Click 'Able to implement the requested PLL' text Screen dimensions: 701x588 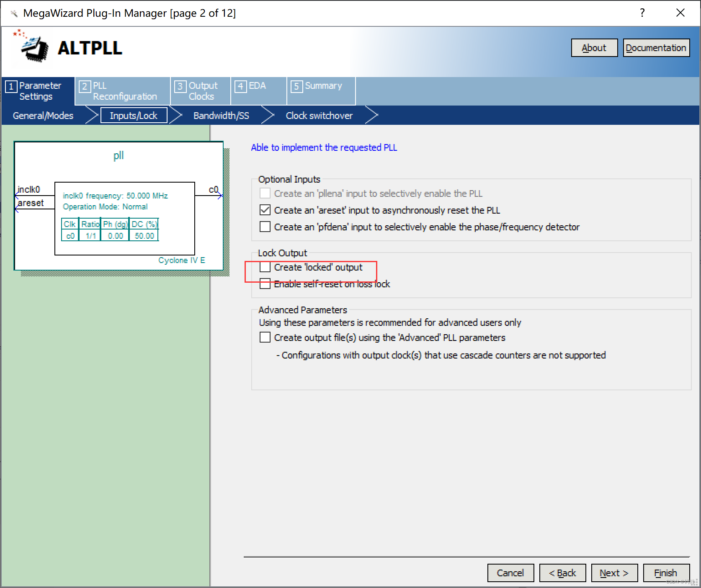324,147
